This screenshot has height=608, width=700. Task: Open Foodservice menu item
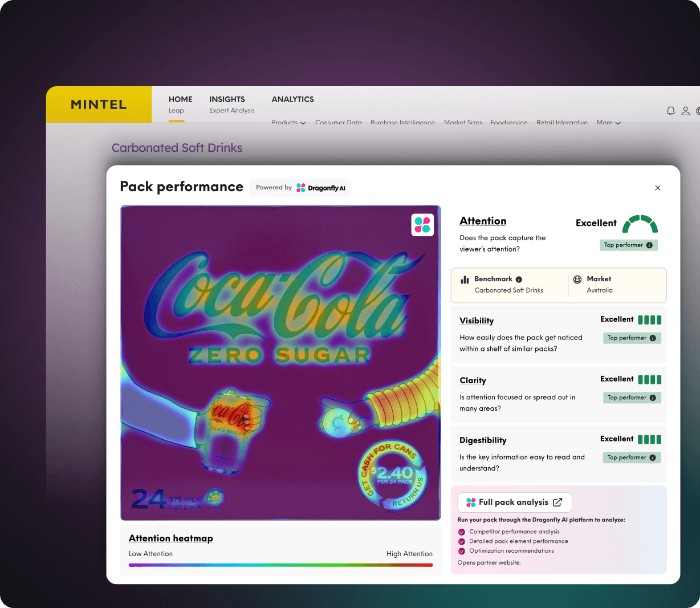click(509, 123)
